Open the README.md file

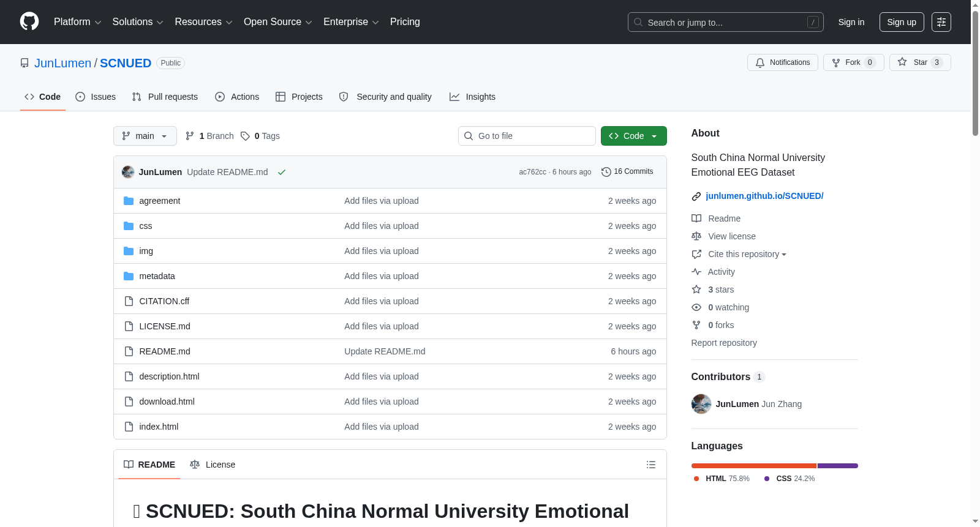(165, 351)
